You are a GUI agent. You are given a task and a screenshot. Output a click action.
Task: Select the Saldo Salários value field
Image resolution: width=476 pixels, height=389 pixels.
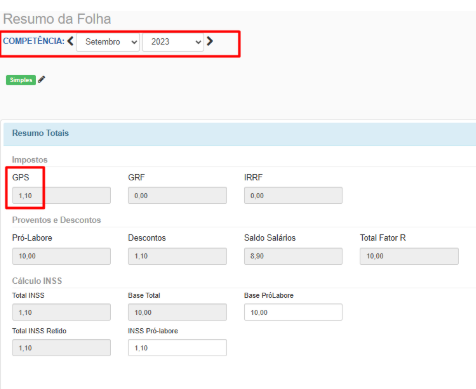tap(293, 256)
